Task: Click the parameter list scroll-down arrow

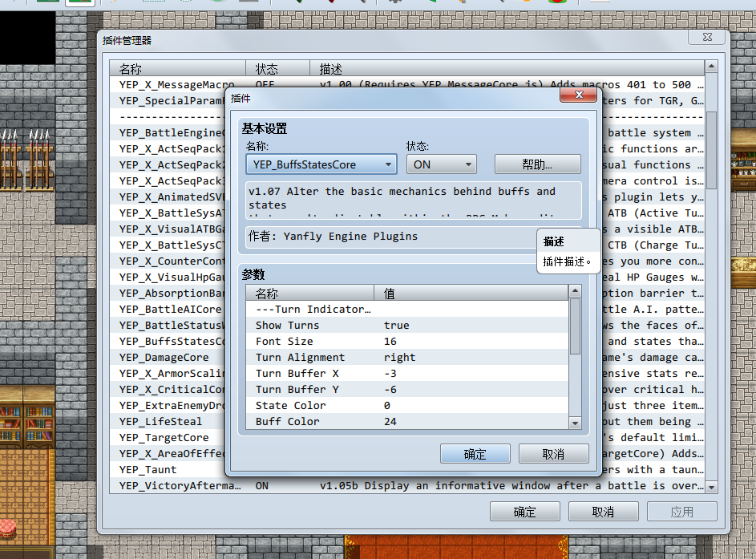Action: point(575,423)
